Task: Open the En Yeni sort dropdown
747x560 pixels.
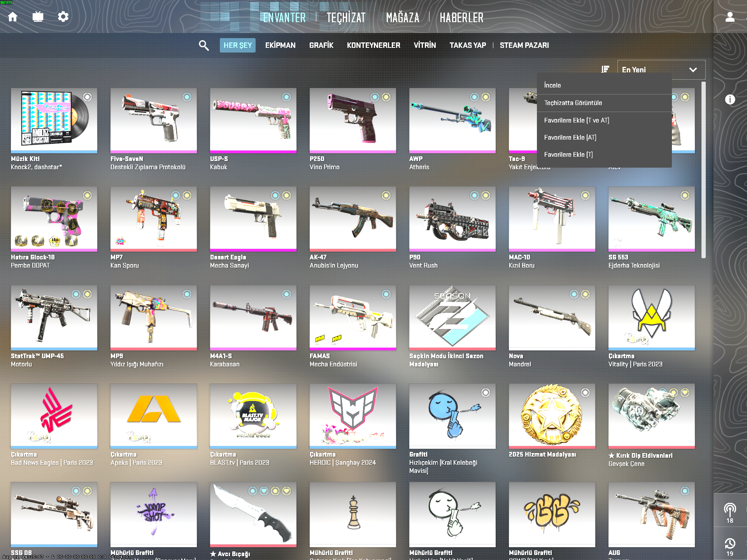Action: tap(661, 70)
